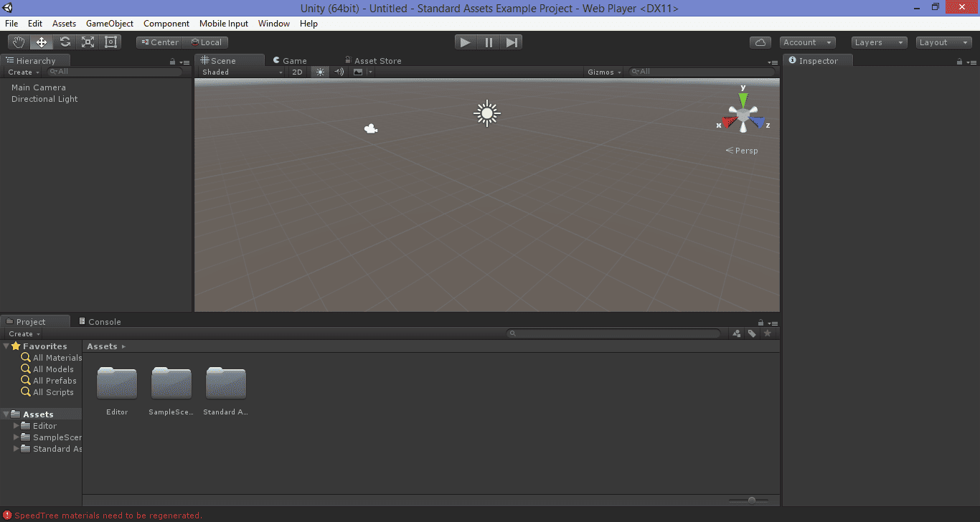Viewport: 980px width, 522px height.
Task: Select Directional Light in Hierarchy
Action: click(44, 99)
